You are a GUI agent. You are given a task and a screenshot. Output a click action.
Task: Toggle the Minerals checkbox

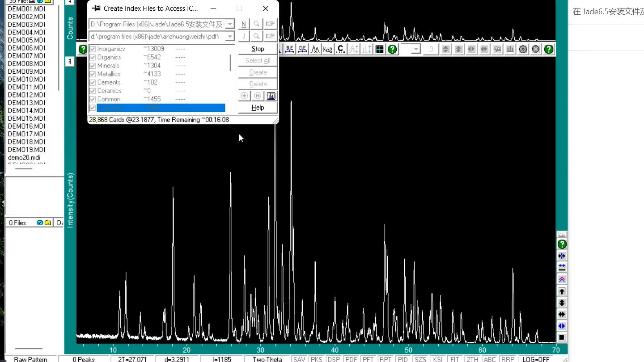pyautogui.click(x=93, y=66)
